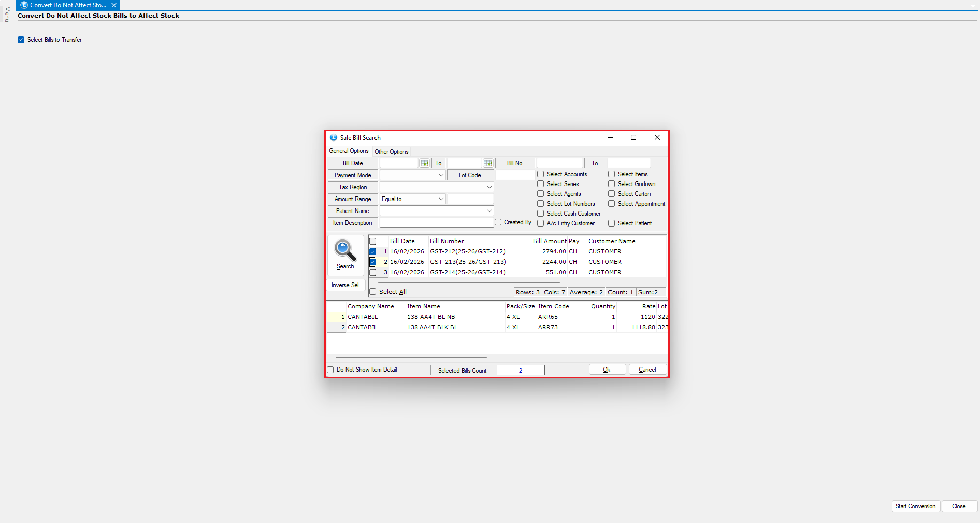Uncheck bill GST-212 row checkbox
The width and height of the screenshot is (980, 523).
click(373, 252)
